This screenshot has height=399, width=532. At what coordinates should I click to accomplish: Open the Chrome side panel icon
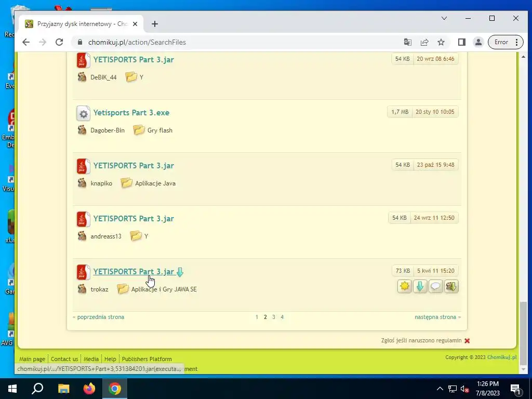point(461,42)
